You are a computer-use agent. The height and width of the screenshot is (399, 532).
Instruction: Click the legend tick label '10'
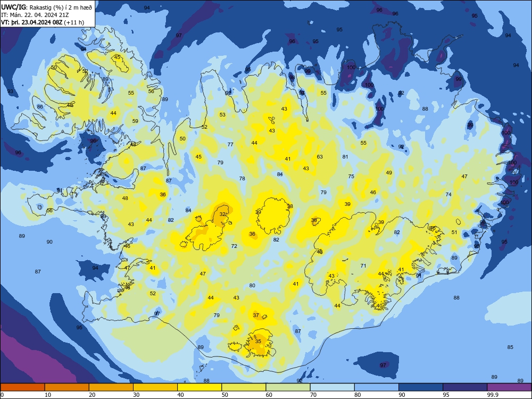click(48, 395)
